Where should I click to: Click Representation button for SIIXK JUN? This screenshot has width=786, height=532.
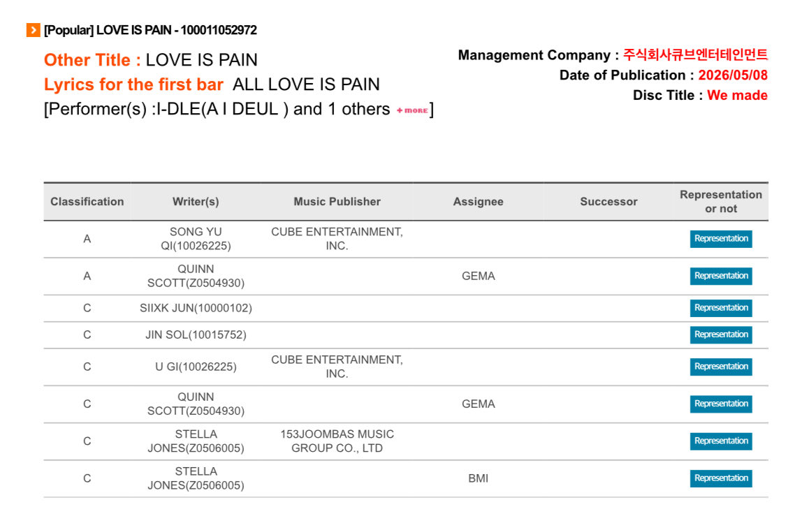click(x=721, y=308)
